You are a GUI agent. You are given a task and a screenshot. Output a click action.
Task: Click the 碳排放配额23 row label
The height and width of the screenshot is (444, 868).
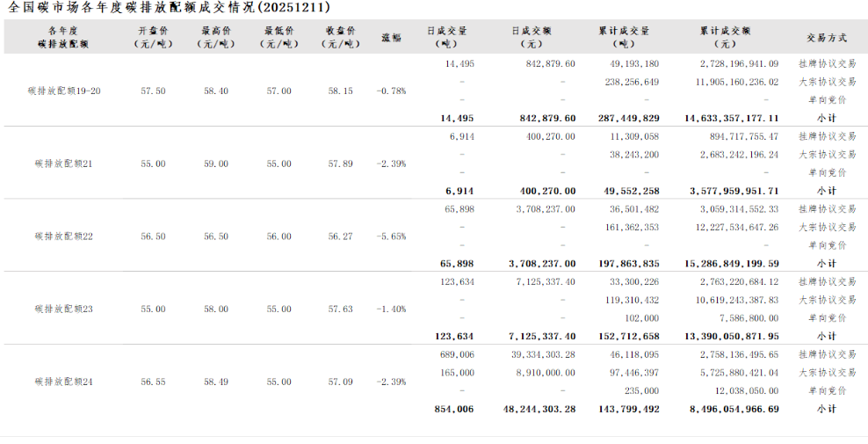point(64,309)
